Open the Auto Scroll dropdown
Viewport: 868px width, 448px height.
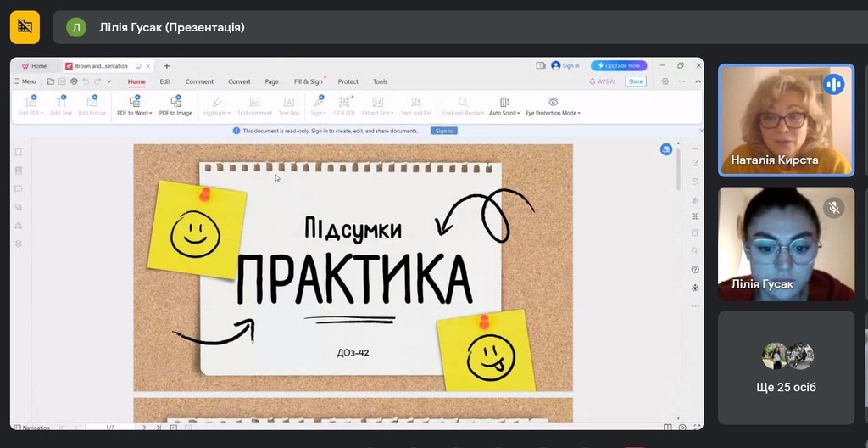(518, 113)
